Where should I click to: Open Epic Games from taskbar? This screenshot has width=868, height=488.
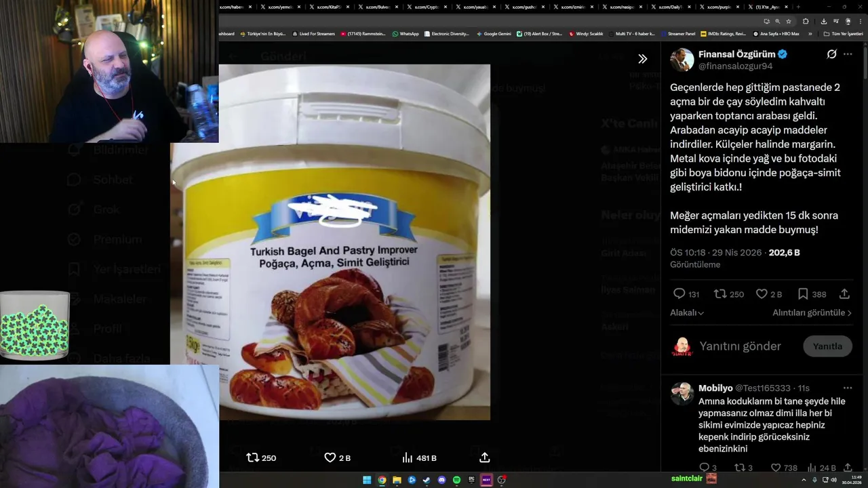(x=471, y=480)
